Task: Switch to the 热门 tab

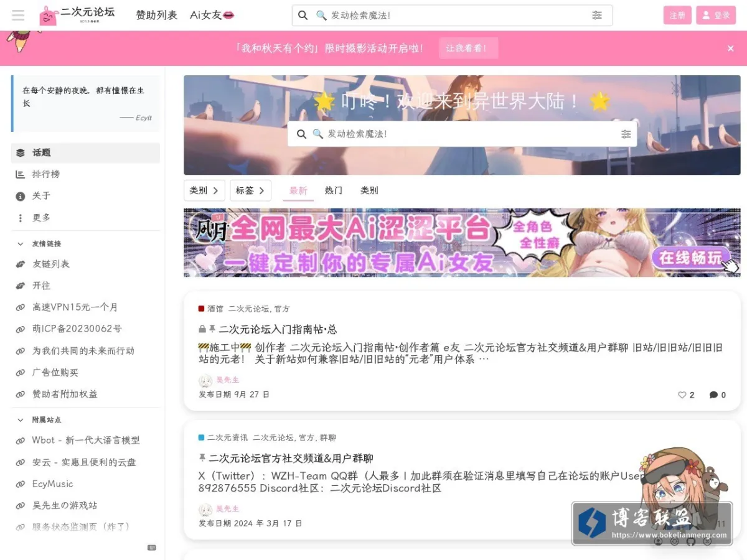Action: pyautogui.click(x=334, y=190)
